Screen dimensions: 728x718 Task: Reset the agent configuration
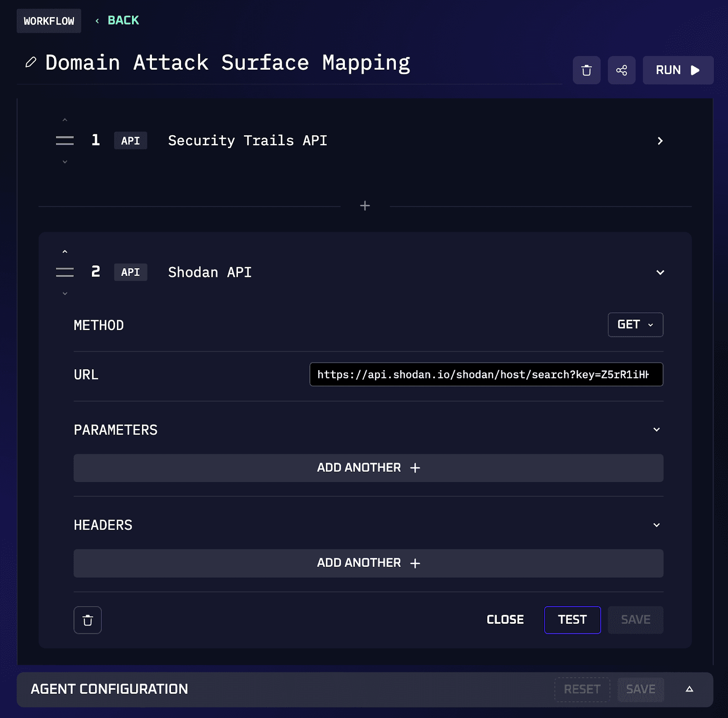coord(582,689)
